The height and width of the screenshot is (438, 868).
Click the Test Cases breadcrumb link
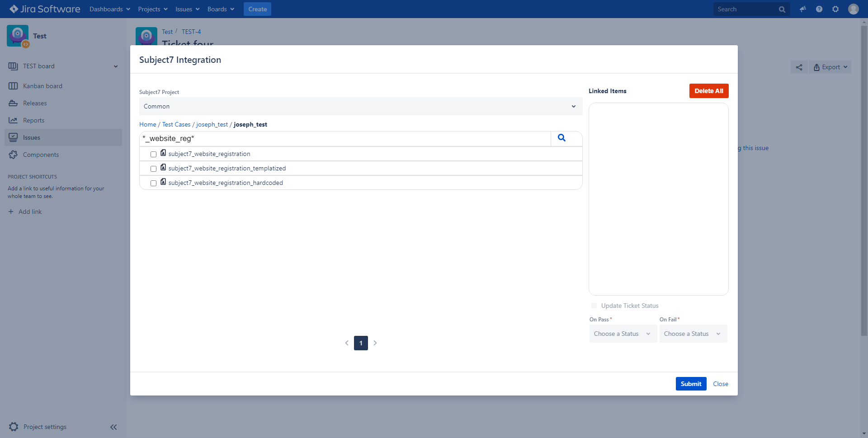pyautogui.click(x=176, y=125)
